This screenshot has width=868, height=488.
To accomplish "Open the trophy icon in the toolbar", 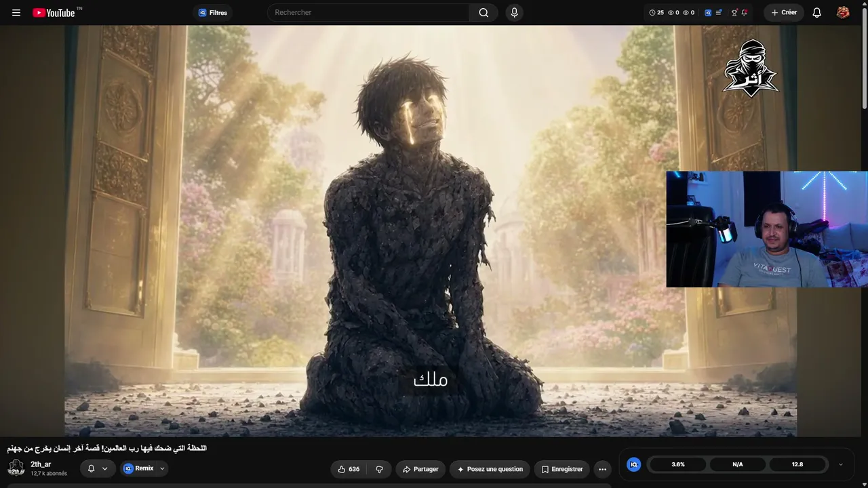I will (x=734, y=12).
